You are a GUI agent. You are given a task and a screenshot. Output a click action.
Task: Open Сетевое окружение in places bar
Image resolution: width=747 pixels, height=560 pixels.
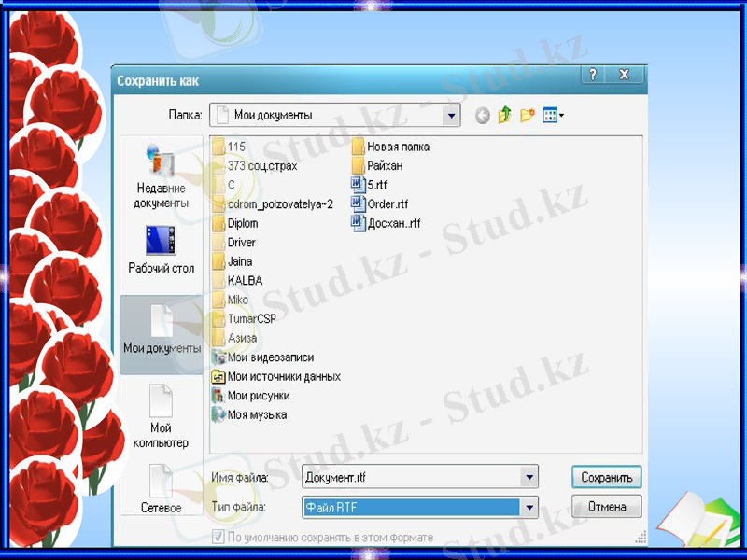click(161, 488)
